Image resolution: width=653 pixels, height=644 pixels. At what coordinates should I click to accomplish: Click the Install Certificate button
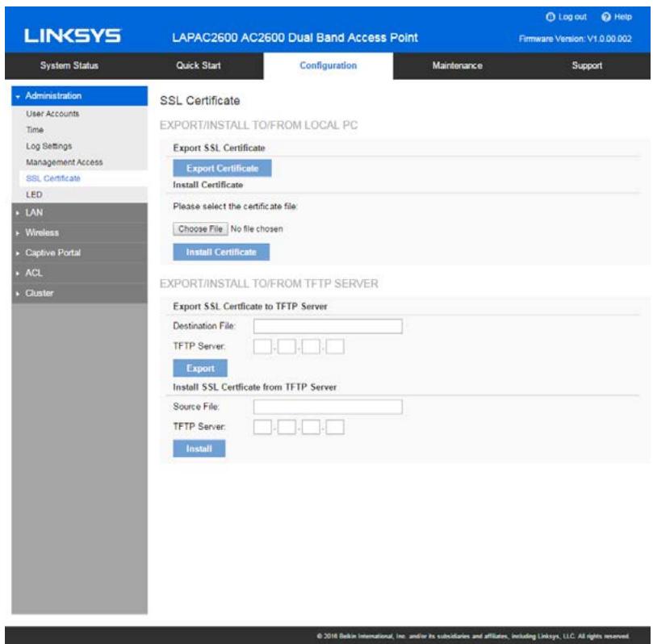coord(221,252)
